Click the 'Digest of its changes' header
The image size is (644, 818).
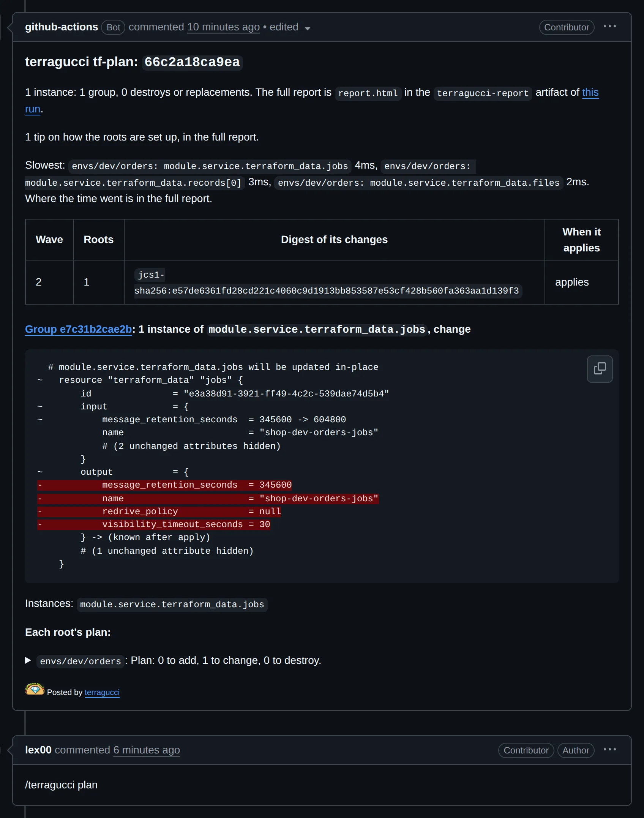click(x=334, y=240)
